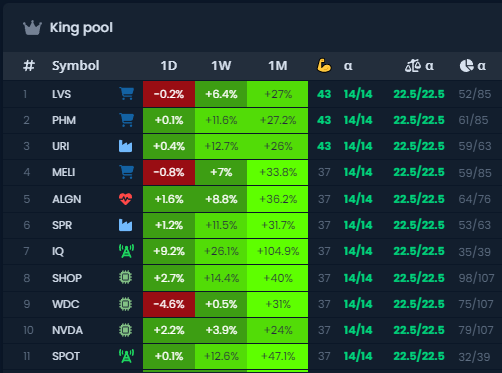
Task: Sort by the balance scale alpha column
Action: (419, 66)
